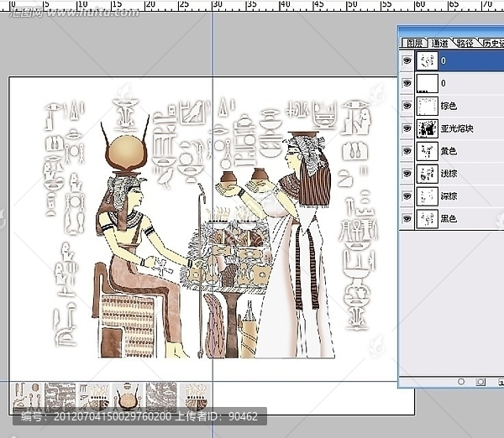Toggle eye icon of the non-highlighted 0 channel
Screen dimensions: 504x438
(x=407, y=83)
